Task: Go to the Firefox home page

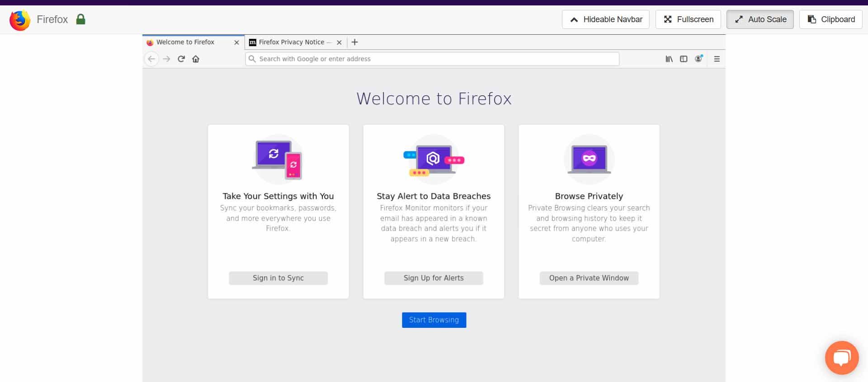Action: (196, 59)
